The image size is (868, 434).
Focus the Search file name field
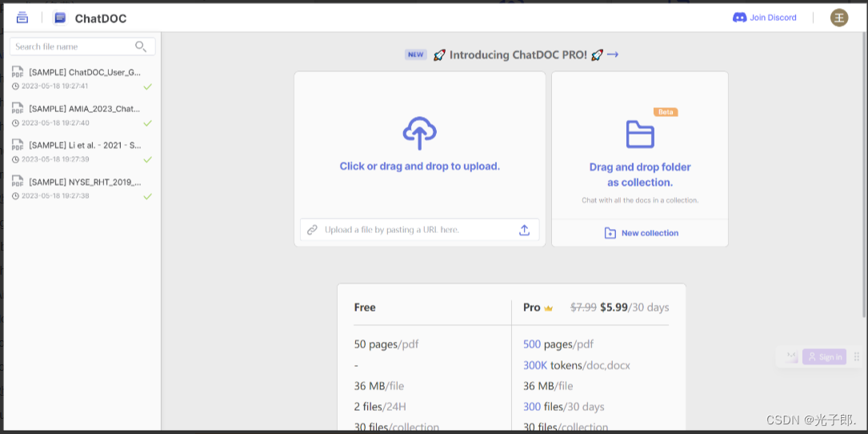[82, 46]
